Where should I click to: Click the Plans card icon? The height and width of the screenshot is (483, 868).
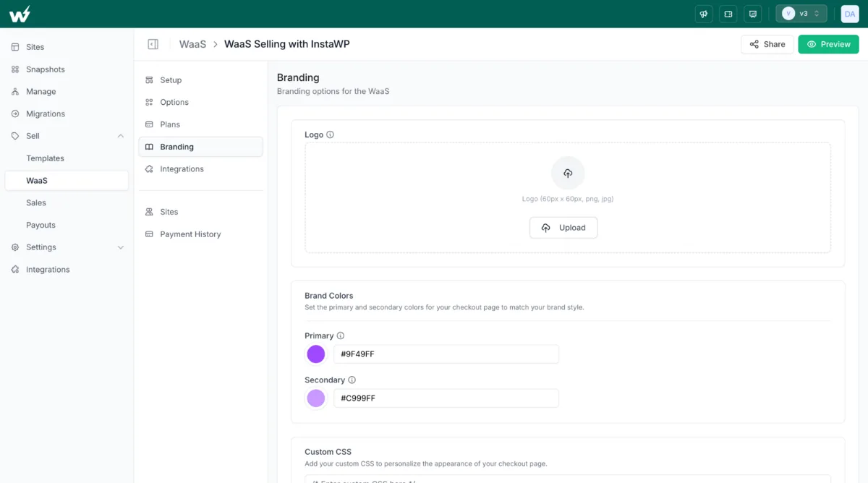click(x=149, y=124)
